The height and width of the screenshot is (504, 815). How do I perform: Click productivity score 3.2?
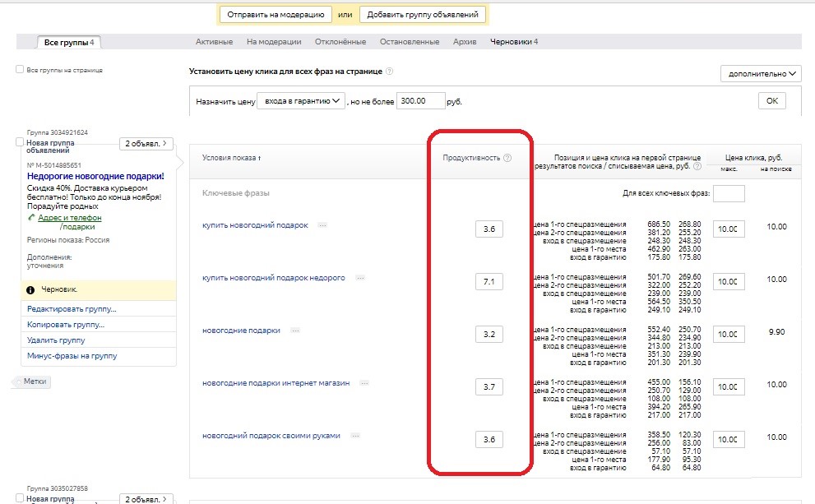point(489,334)
